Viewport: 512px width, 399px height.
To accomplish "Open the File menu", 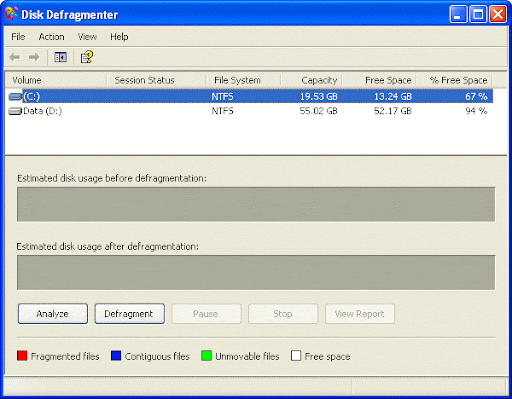I will 18,37.
